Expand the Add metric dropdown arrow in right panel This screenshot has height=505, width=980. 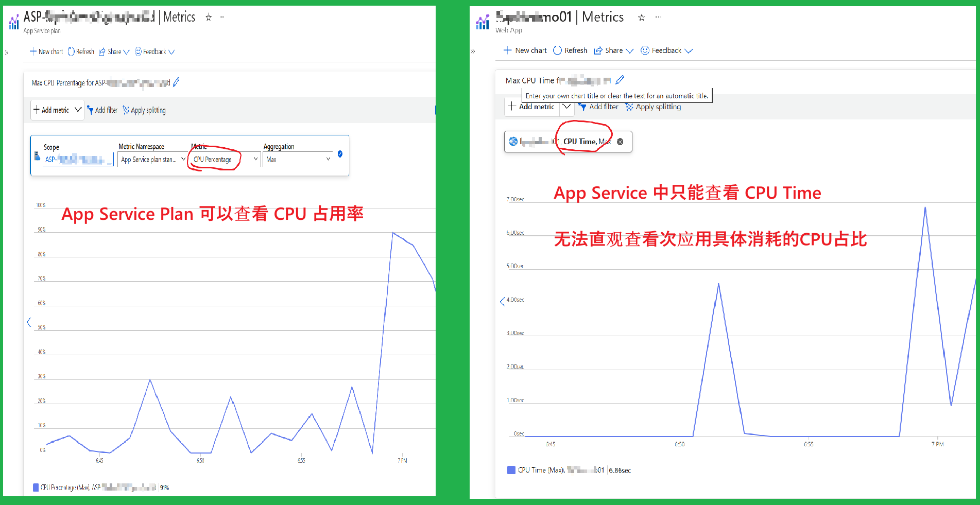(x=566, y=107)
